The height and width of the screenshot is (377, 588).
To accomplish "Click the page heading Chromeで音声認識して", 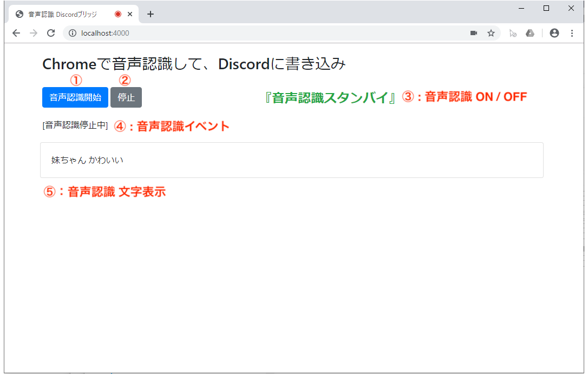I will click(194, 64).
